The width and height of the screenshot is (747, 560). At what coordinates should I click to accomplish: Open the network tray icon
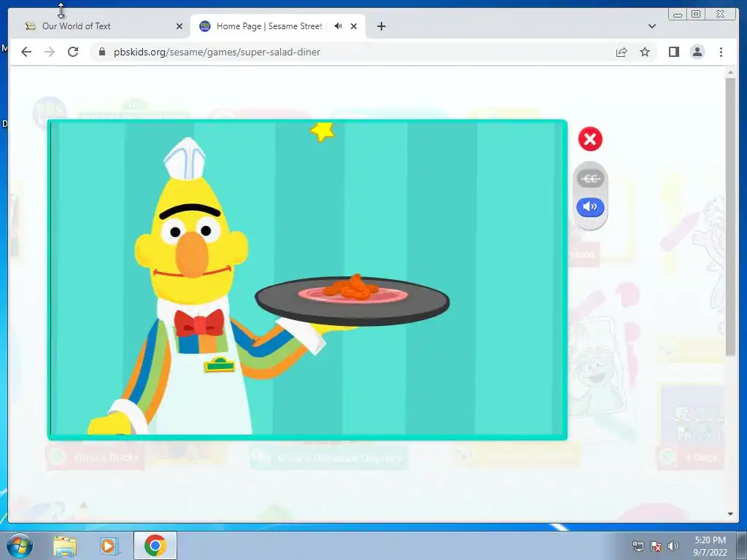(638, 546)
